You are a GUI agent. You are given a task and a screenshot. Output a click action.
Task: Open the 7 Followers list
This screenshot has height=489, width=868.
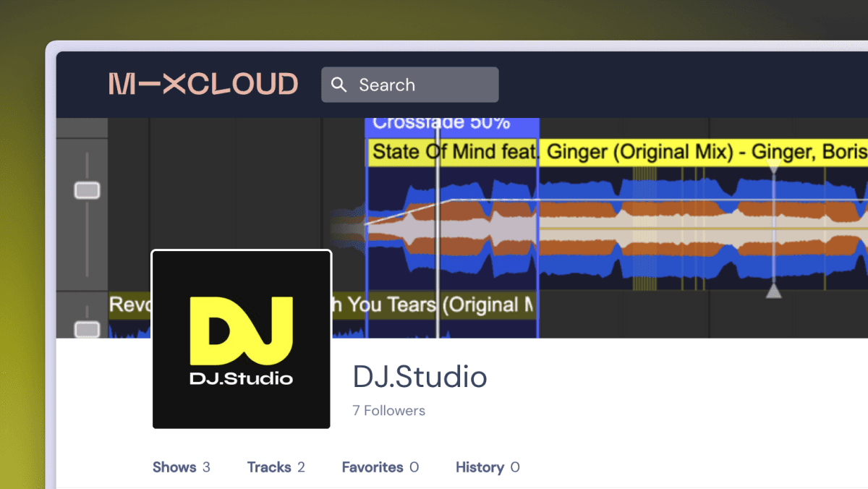point(388,410)
